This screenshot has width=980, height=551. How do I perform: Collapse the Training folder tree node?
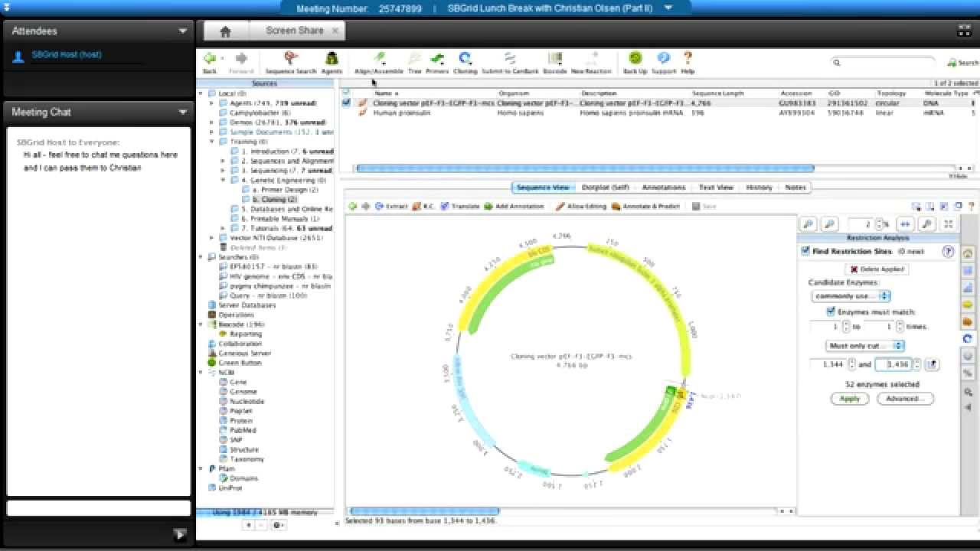(213, 142)
